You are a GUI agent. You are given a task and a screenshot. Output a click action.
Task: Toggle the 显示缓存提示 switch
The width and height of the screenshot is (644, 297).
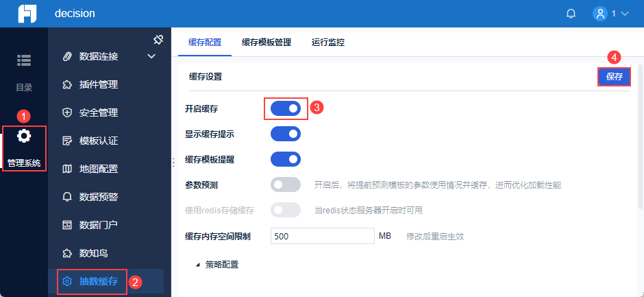(x=286, y=134)
